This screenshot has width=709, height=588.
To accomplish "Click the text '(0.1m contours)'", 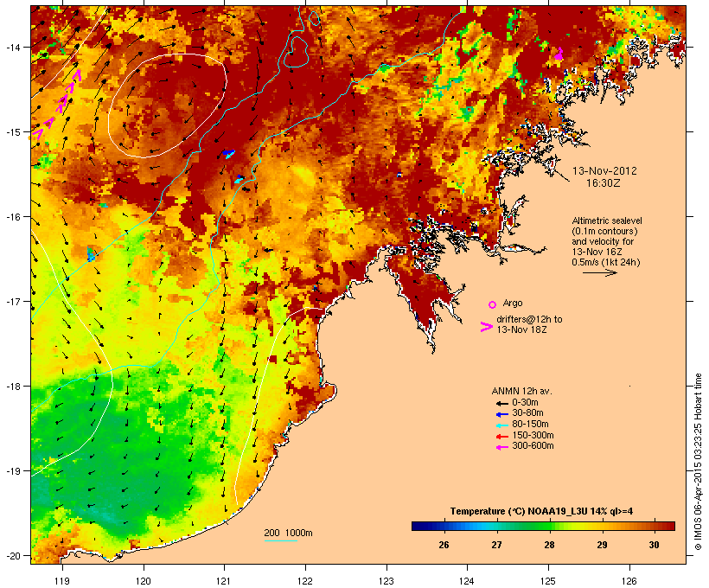I will pos(604,231).
